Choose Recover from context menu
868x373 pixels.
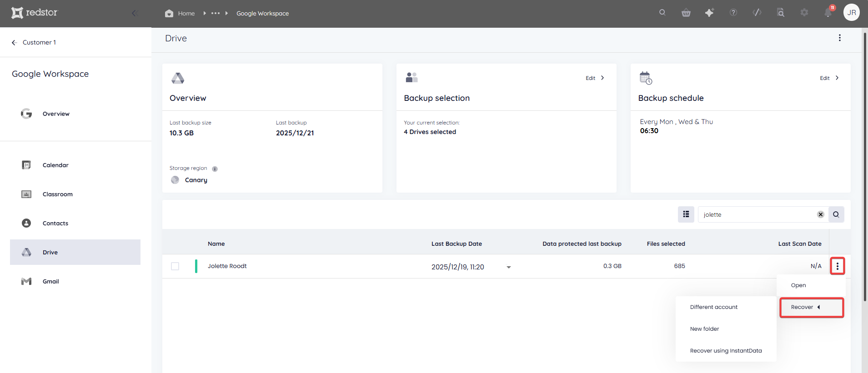pos(812,307)
